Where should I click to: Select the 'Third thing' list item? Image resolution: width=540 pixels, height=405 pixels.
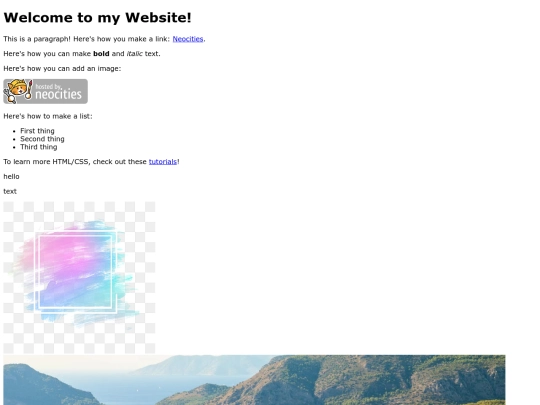[39, 147]
